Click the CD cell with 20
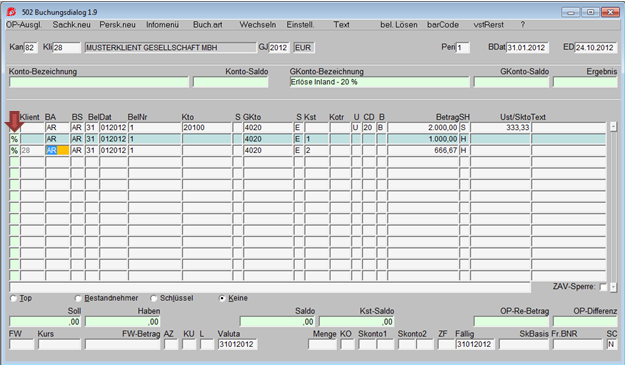The width and height of the screenshot is (625, 365). pos(368,128)
